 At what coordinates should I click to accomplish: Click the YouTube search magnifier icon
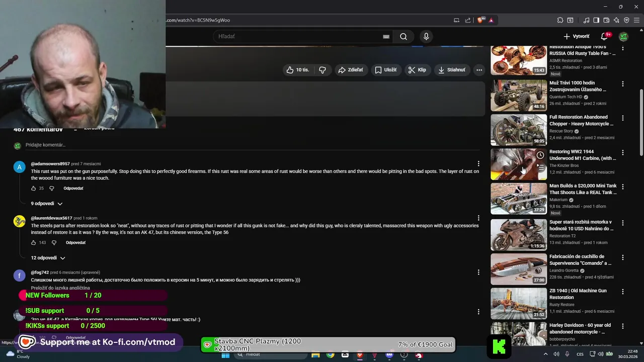tap(404, 36)
